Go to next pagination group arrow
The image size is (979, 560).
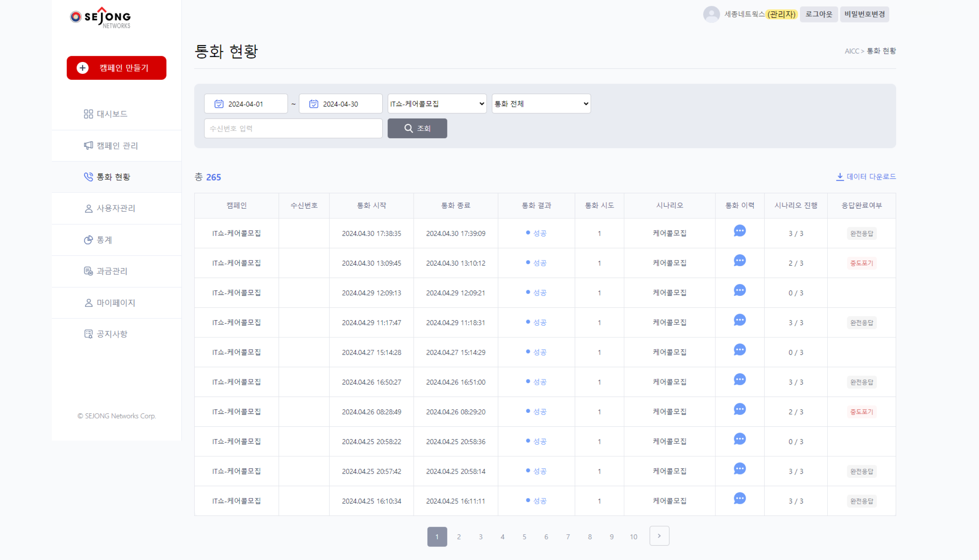pyautogui.click(x=659, y=536)
